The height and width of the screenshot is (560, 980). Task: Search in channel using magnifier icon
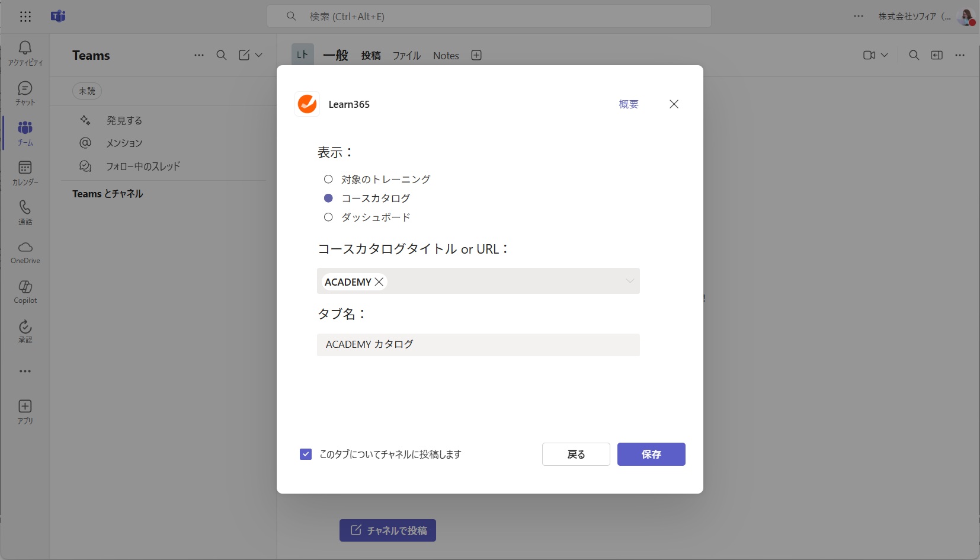click(x=914, y=55)
